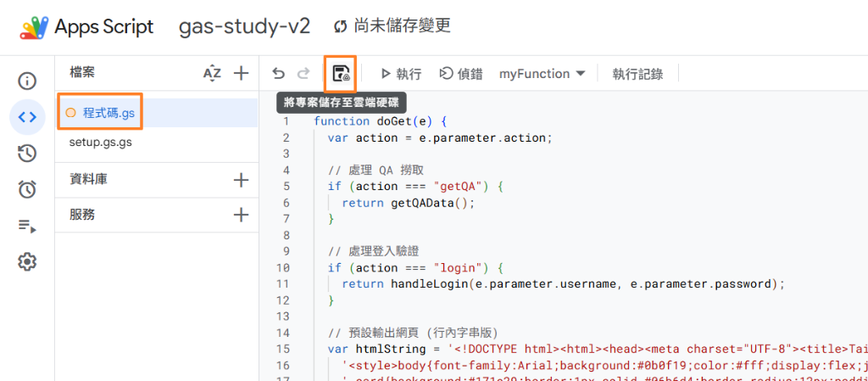Click the 檔案 section header
The image size is (868, 381).
click(83, 72)
